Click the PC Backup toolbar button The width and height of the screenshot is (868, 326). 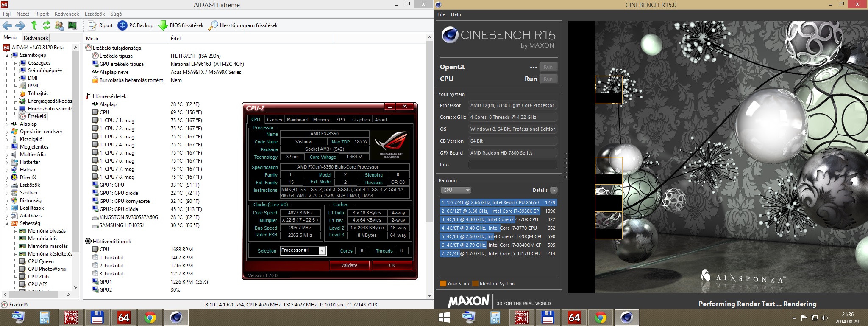[x=136, y=25]
